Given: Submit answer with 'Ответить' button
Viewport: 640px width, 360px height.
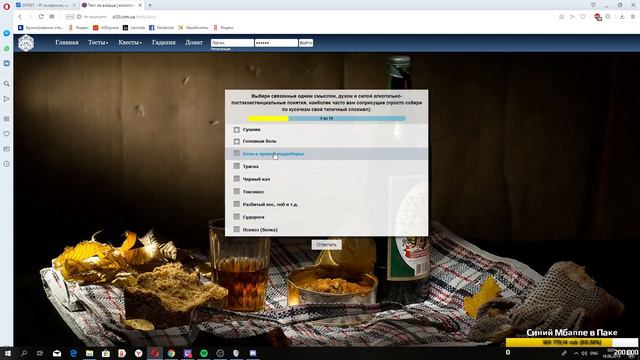Looking at the screenshot, I should [x=327, y=244].
